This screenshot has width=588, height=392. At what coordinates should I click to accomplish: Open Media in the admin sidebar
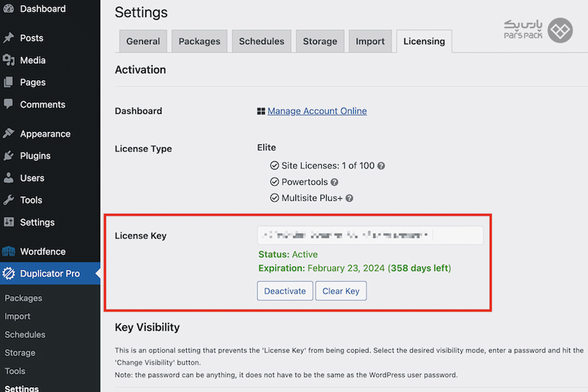click(33, 60)
